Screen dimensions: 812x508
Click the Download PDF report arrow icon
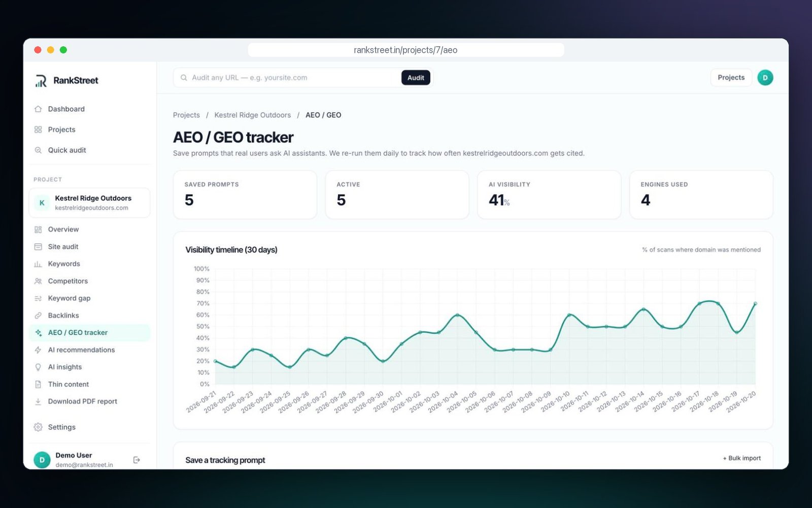[38, 401]
